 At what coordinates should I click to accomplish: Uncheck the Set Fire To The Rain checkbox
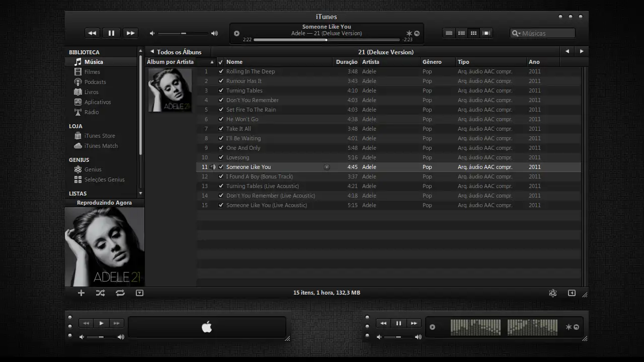tap(221, 110)
